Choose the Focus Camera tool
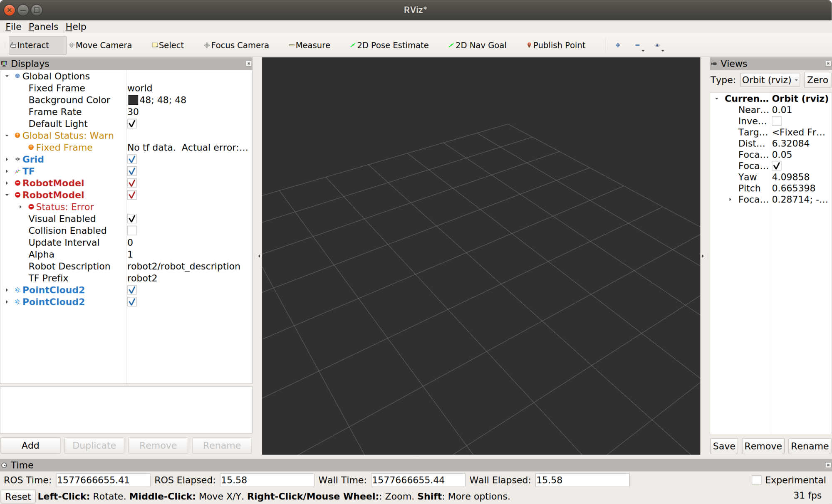 coord(236,45)
